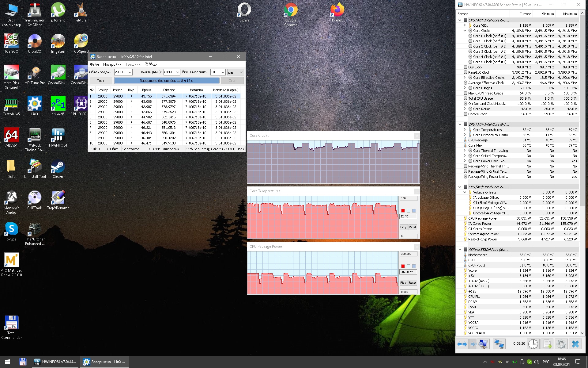
Task: Click the blue X close sensors icon
Action: 575,344
